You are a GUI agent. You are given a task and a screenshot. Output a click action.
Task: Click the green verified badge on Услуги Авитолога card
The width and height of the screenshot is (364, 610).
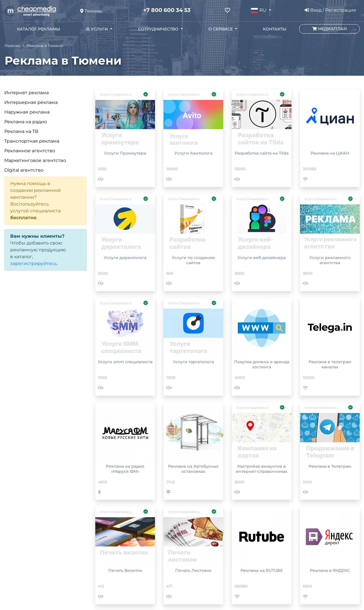tap(214, 94)
